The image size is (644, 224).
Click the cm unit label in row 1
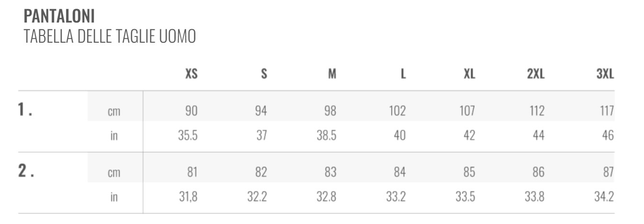click(114, 112)
